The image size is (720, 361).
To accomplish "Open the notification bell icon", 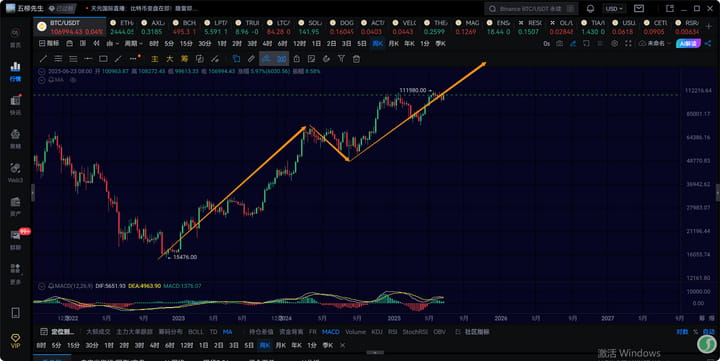I will click(591, 9).
